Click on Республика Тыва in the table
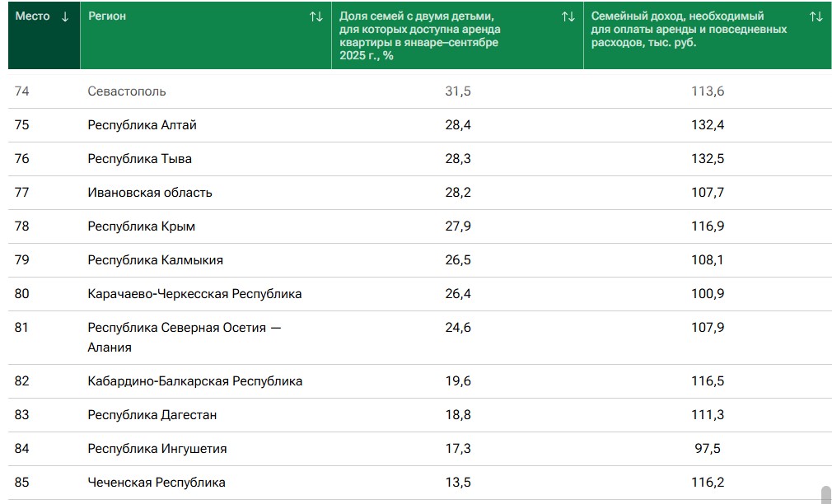Viewport: 832px width, 504px height. coord(139,159)
